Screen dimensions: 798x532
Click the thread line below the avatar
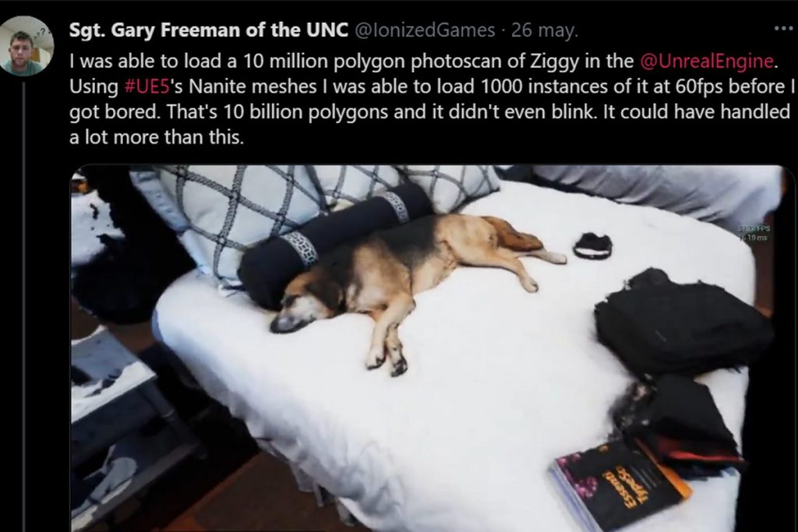click(x=23, y=305)
